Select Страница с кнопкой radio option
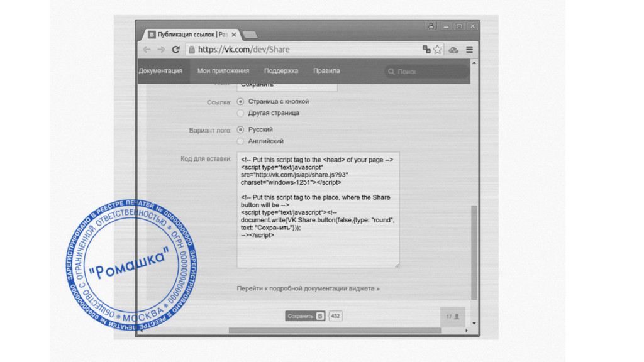Image resolution: width=644 pixels, height=362 pixels. (240, 101)
